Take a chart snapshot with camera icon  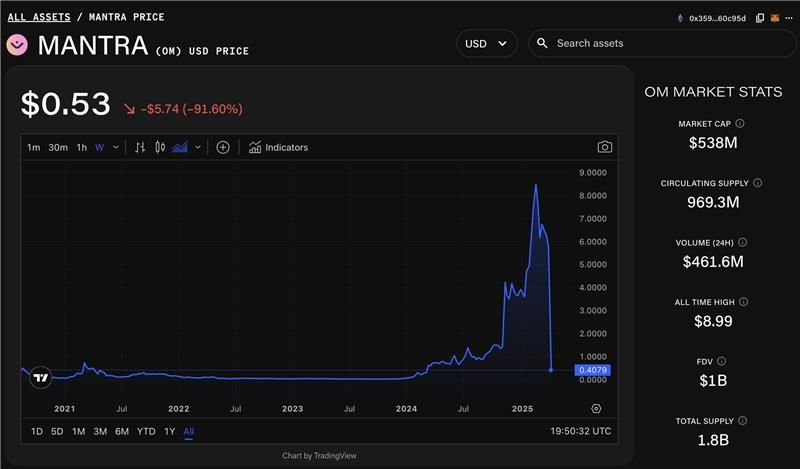click(x=605, y=147)
